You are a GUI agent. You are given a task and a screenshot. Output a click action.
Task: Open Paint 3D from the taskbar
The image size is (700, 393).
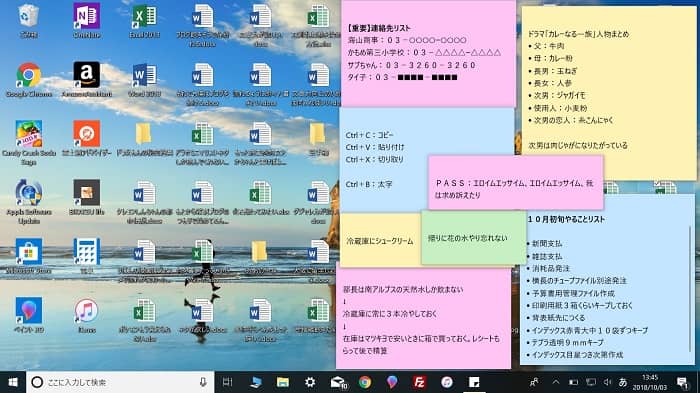pos(392,382)
